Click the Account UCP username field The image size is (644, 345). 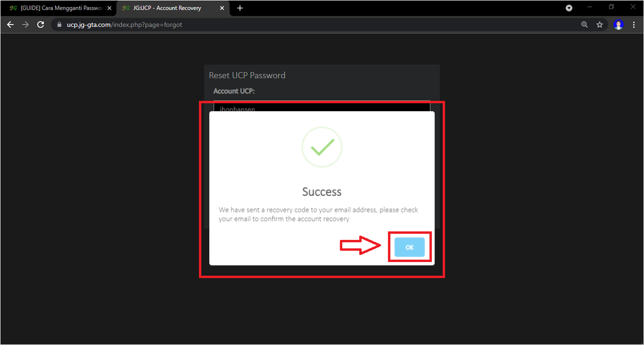pos(321,107)
